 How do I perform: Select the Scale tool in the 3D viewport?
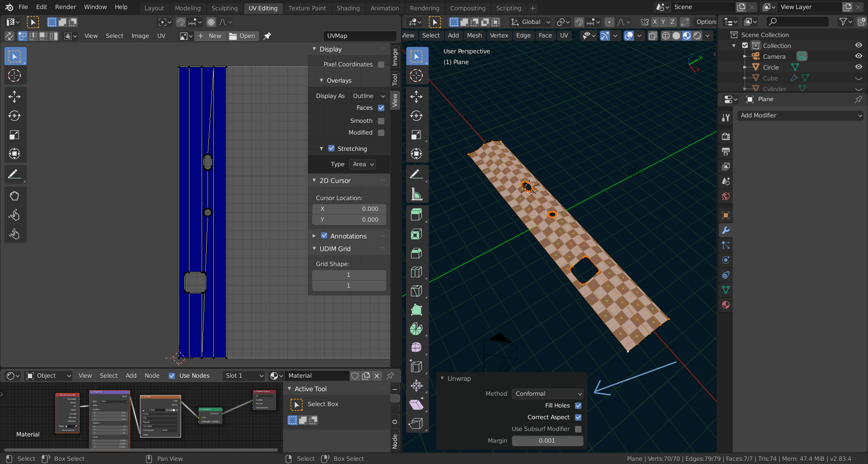(x=416, y=135)
